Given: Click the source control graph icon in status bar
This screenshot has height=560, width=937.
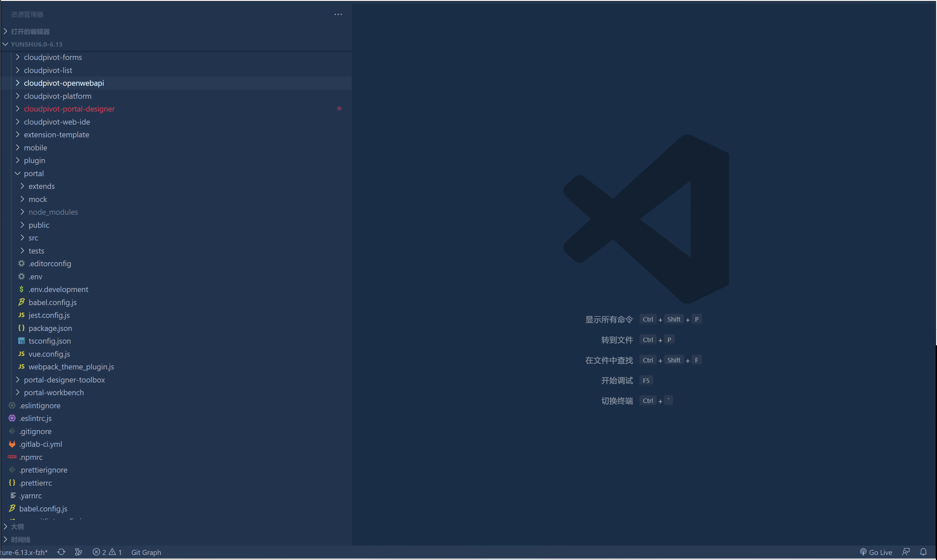Looking at the screenshot, I should point(78,552).
